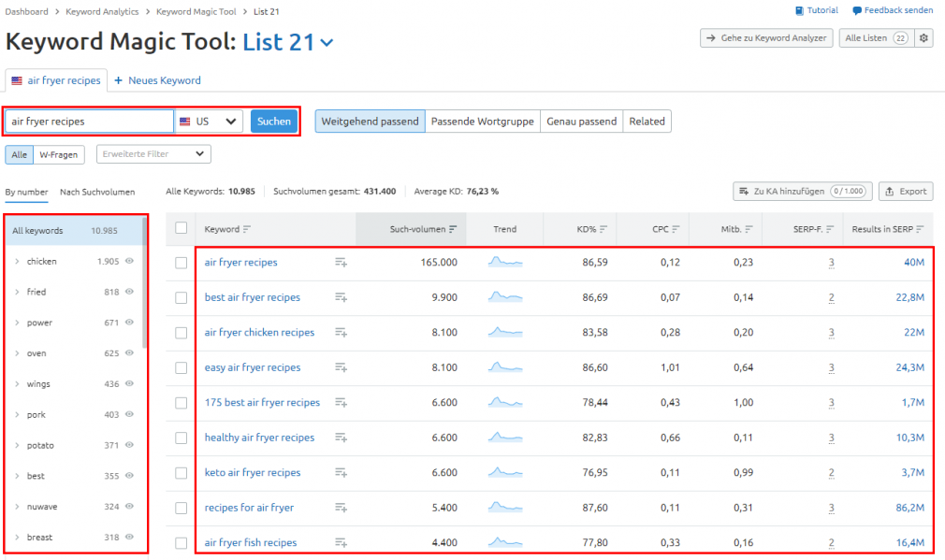Open the US country dropdown
Screen dimensions: 945x560
coord(209,121)
